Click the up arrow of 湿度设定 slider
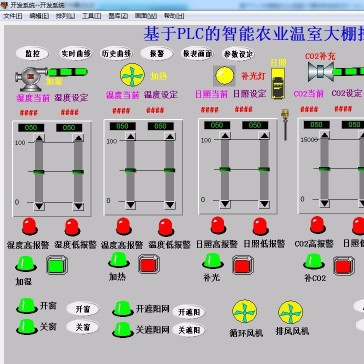 78,138
